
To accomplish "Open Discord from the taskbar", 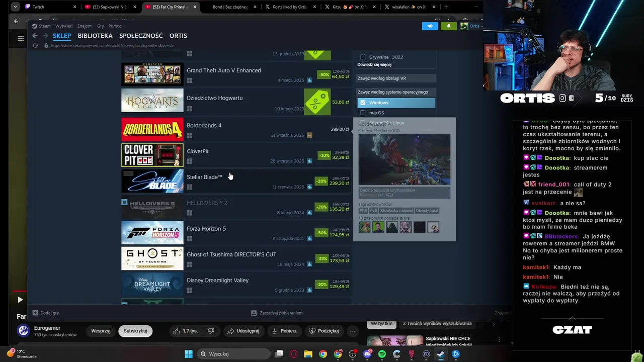I will pyautogui.click(x=367, y=354).
